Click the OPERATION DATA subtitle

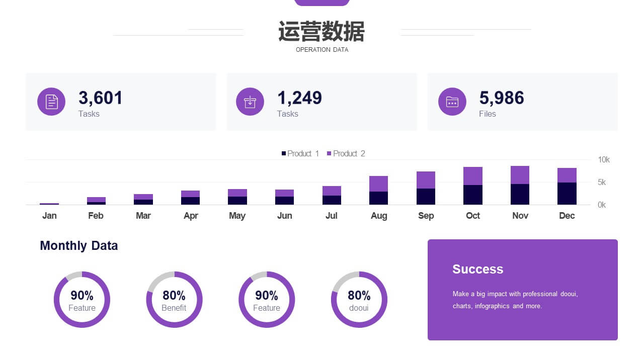coord(322,50)
